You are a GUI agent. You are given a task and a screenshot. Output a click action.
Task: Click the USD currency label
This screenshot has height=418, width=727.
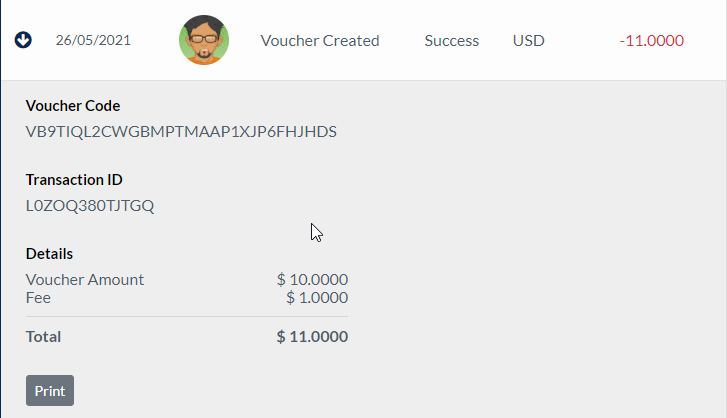[x=529, y=41]
